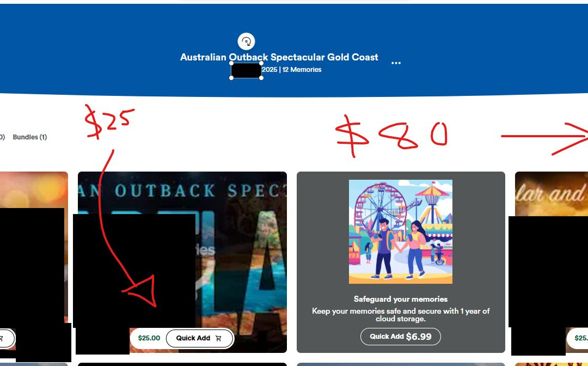Click Quick Add on the $25.00 photo
This screenshot has width=588, height=366.
[199, 338]
